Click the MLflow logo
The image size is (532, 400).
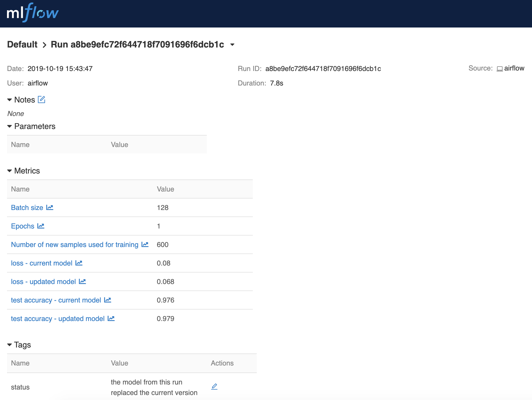tap(33, 12)
